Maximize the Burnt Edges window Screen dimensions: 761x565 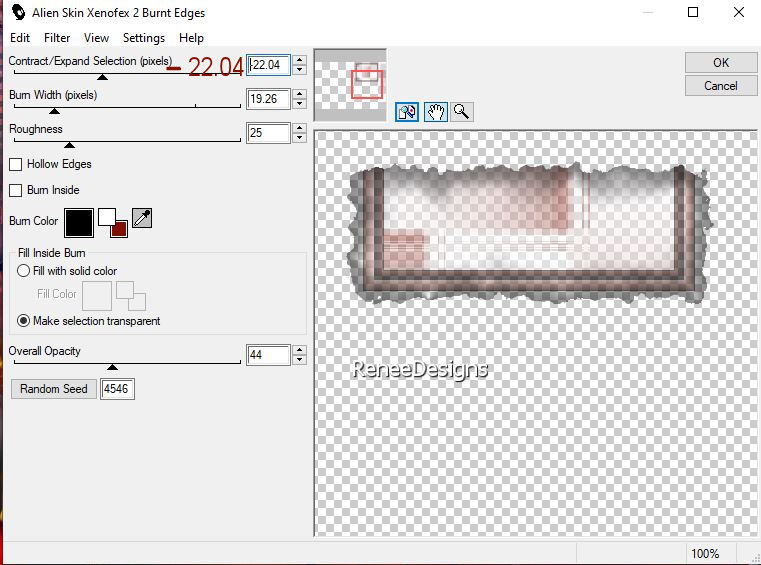[693, 12]
